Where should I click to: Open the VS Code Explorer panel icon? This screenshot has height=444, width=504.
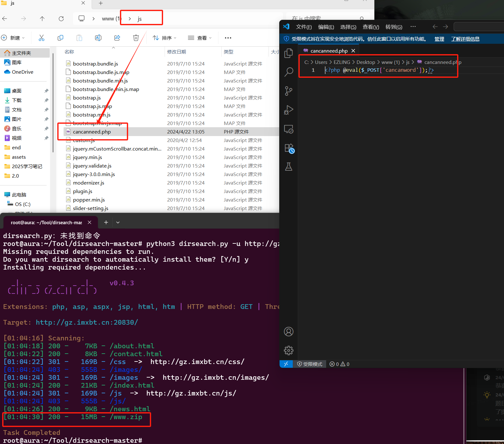pos(288,53)
